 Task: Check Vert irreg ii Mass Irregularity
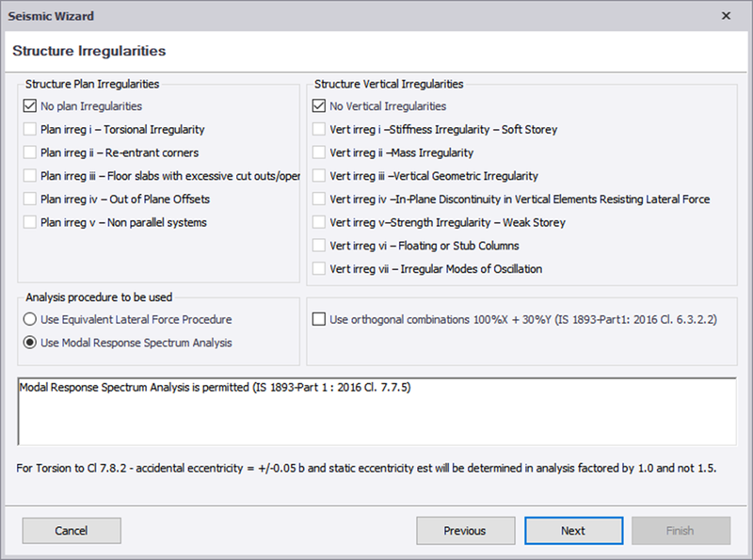[x=319, y=152]
